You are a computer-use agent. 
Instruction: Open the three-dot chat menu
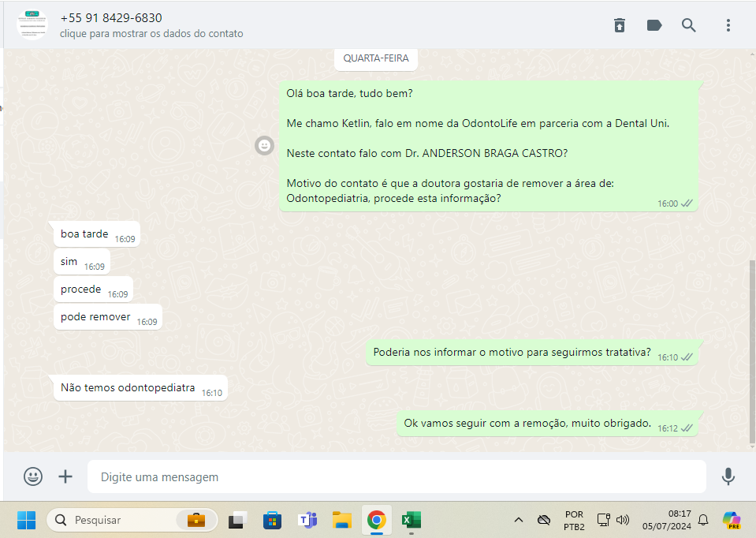(728, 25)
